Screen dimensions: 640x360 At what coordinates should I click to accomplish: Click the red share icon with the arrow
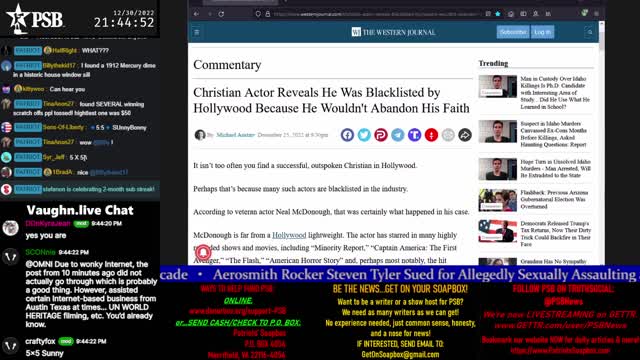coord(431,135)
